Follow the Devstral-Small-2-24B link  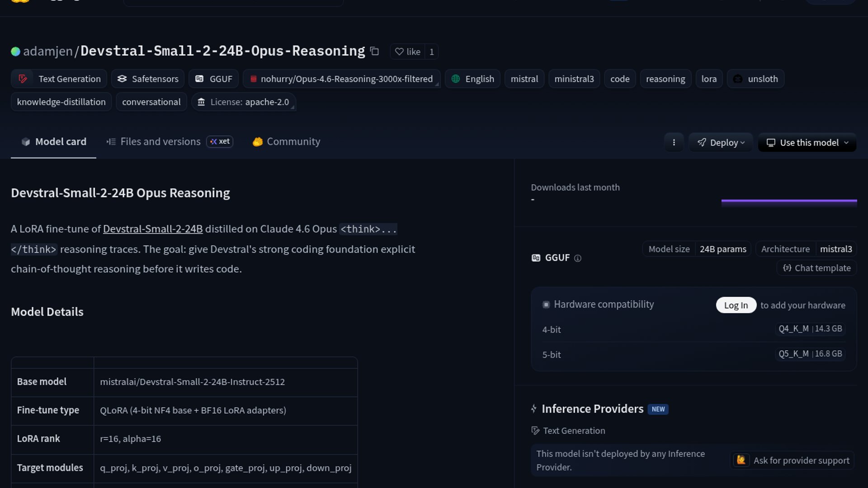153,229
